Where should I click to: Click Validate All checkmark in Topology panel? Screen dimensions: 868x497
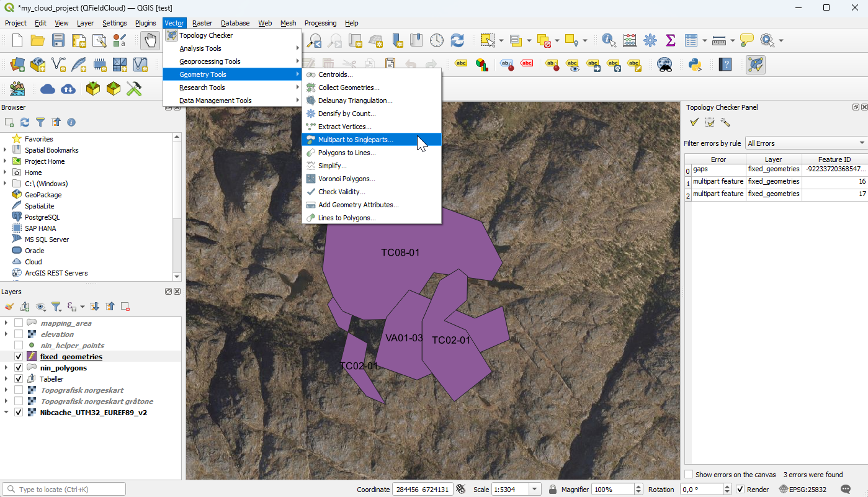click(694, 122)
